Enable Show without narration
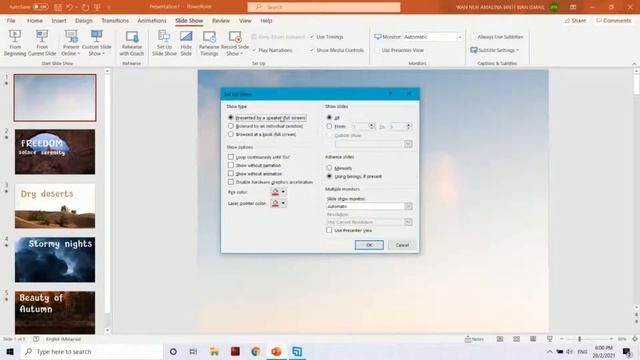 tap(231, 165)
